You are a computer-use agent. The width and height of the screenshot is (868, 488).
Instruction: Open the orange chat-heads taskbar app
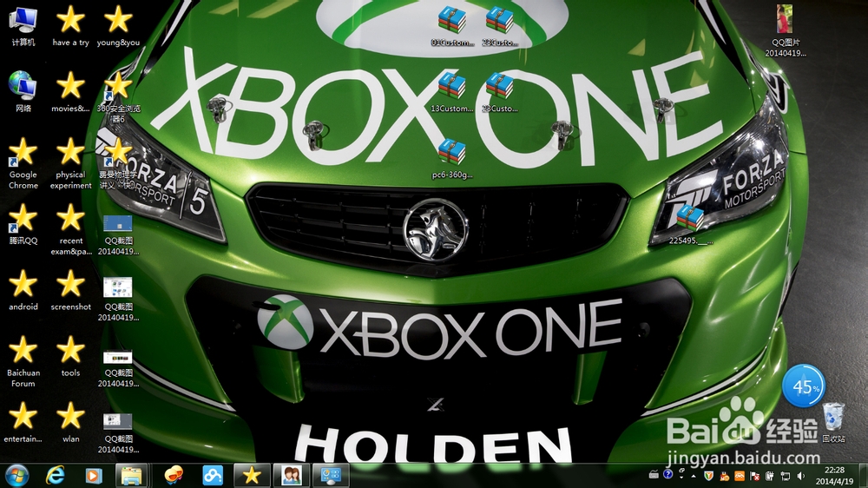click(x=174, y=475)
